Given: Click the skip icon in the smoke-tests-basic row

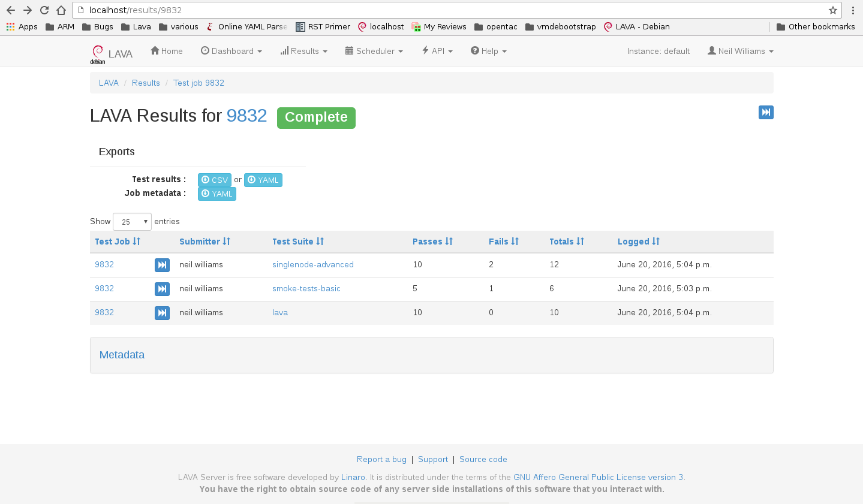Looking at the screenshot, I should [x=162, y=289].
